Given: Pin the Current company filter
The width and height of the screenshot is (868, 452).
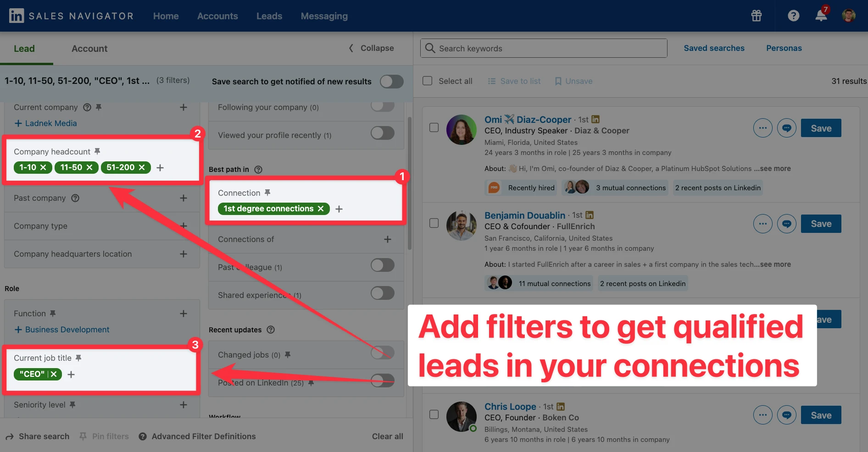Looking at the screenshot, I should point(98,107).
